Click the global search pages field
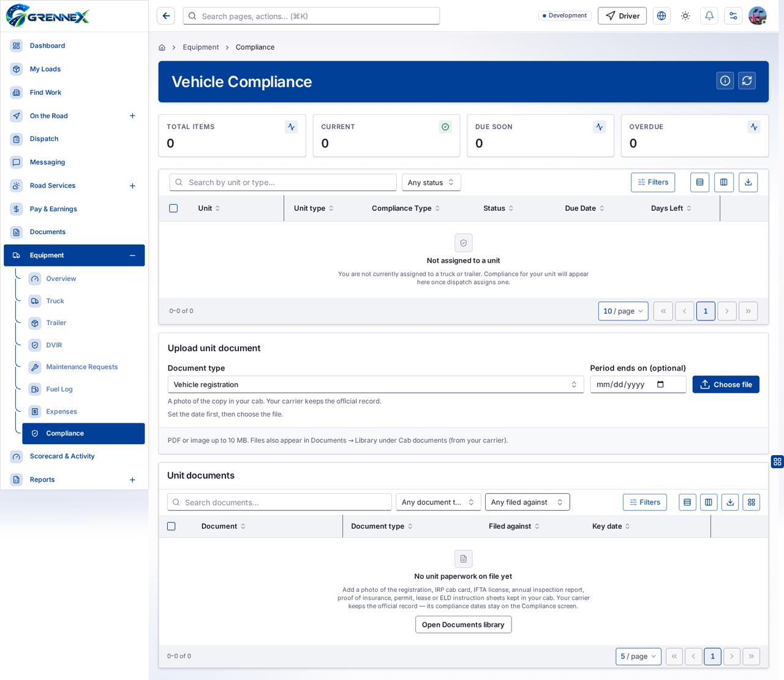Image resolution: width=784 pixels, height=680 pixels. pos(311,16)
